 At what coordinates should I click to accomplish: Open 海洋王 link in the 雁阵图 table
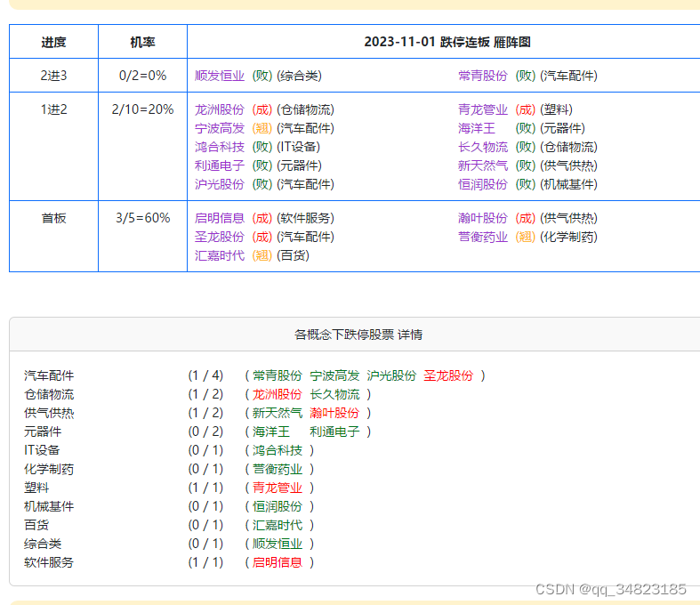(477, 128)
